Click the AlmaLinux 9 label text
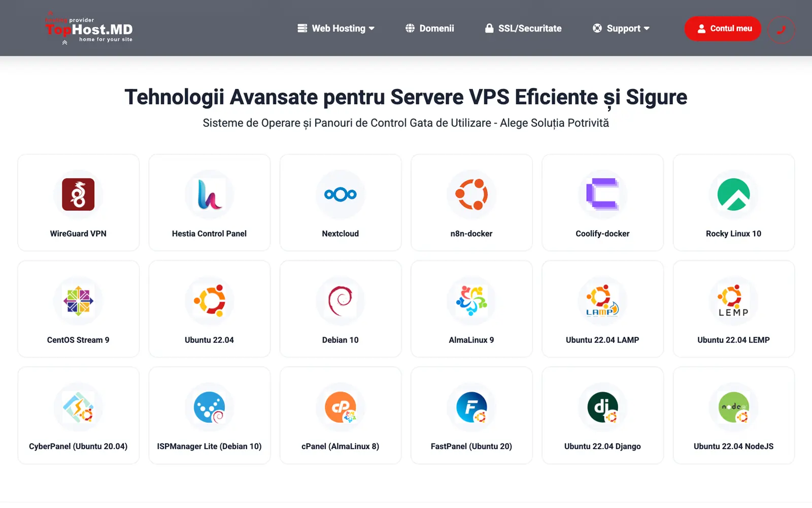Viewport: 812px width, 508px height. point(471,340)
